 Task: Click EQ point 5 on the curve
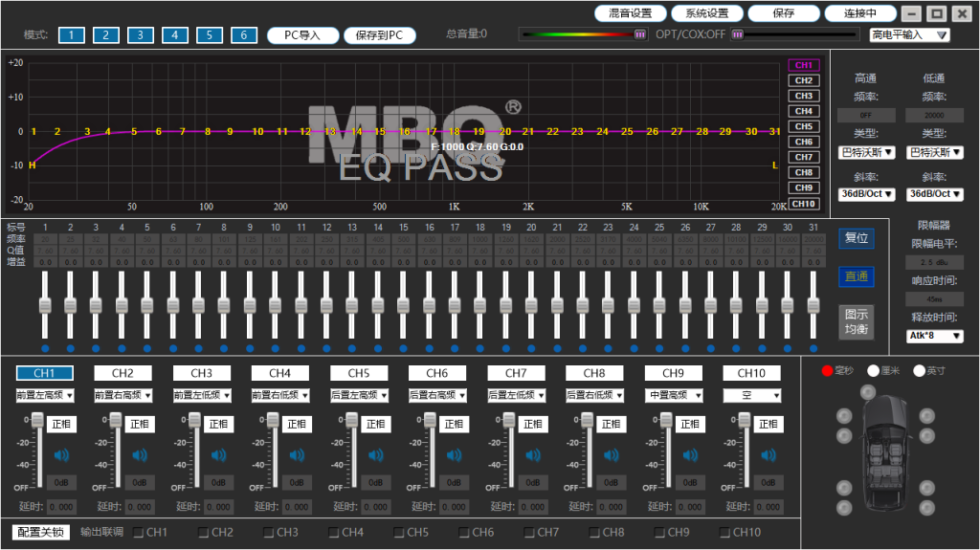point(134,131)
